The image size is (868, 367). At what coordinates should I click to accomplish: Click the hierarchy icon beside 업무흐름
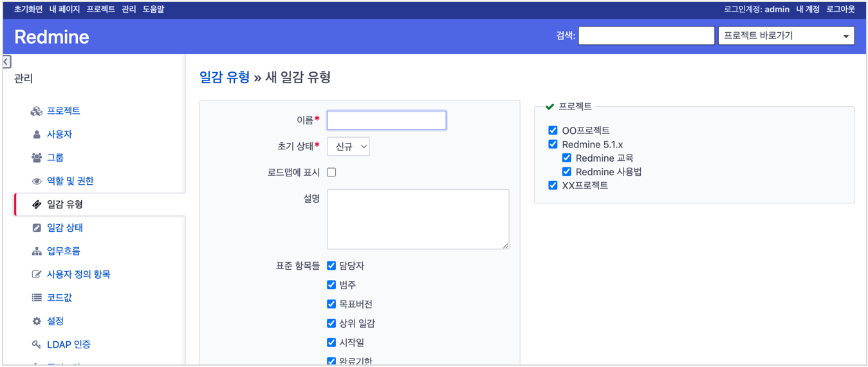[37, 251]
